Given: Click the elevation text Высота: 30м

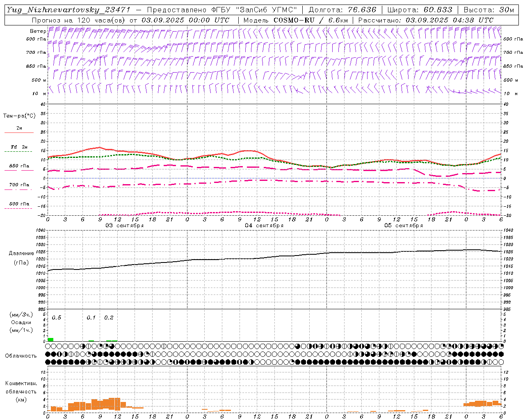Looking at the screenshot, I should click(x=488, y=10).
